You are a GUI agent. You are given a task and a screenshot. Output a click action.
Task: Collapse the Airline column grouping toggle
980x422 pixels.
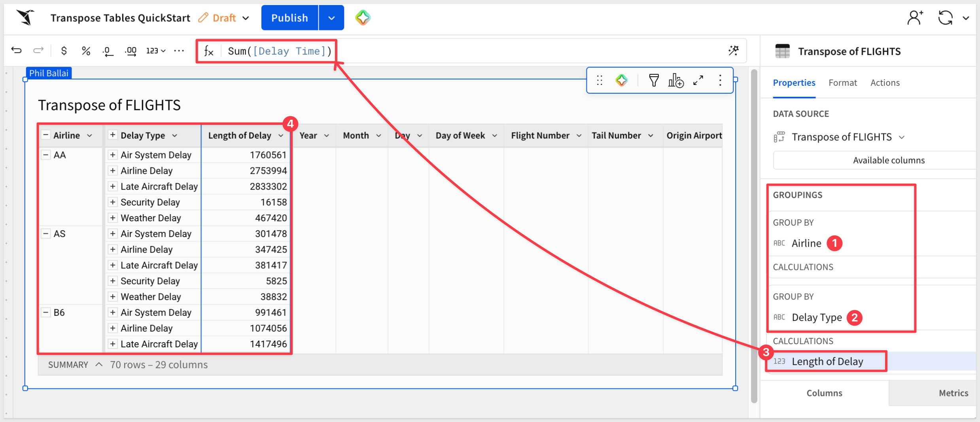point(46,135)
